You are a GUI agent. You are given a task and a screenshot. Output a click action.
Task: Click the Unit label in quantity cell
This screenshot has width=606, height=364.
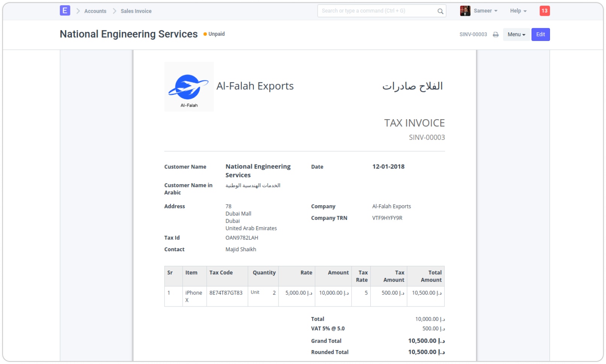point(255,293)
